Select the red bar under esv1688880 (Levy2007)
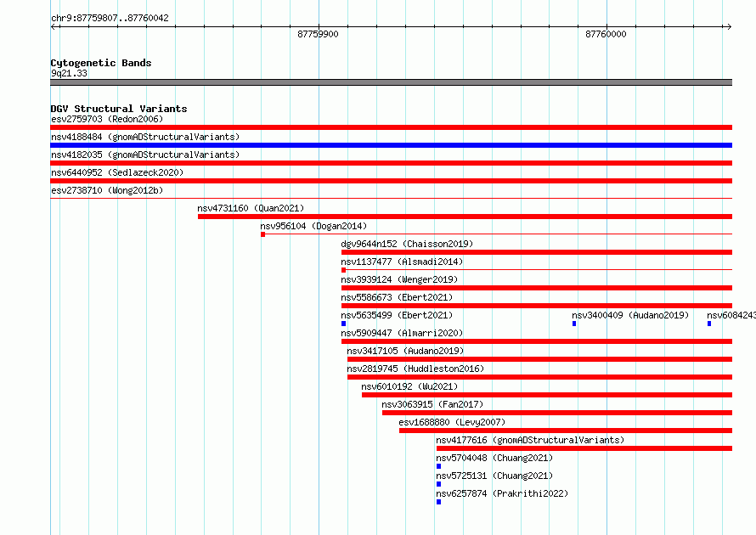Screen dimensions: 756x535 coord(566,431)
